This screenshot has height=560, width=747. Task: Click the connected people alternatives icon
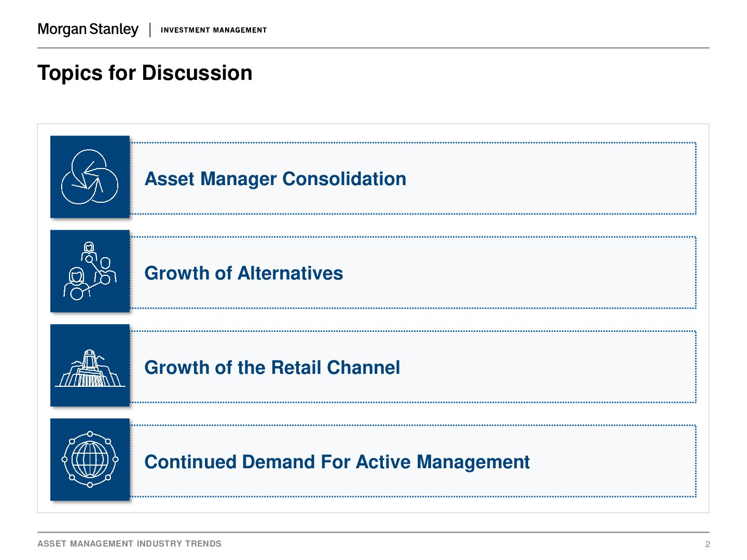click(90, 271)
